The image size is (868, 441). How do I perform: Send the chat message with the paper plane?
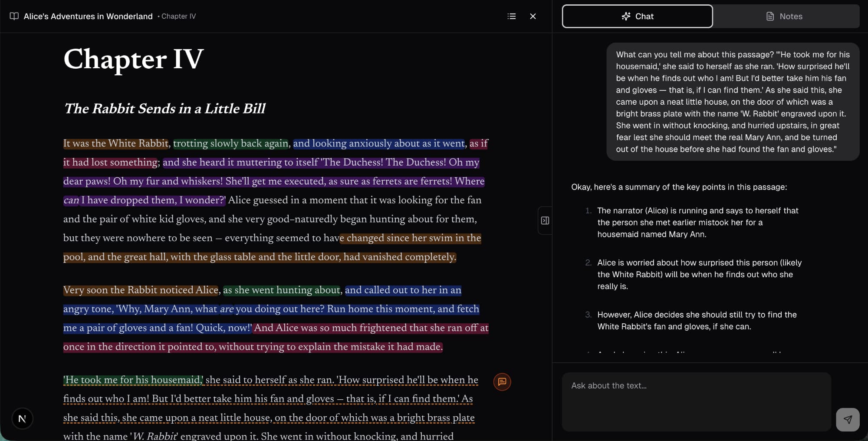847,419
